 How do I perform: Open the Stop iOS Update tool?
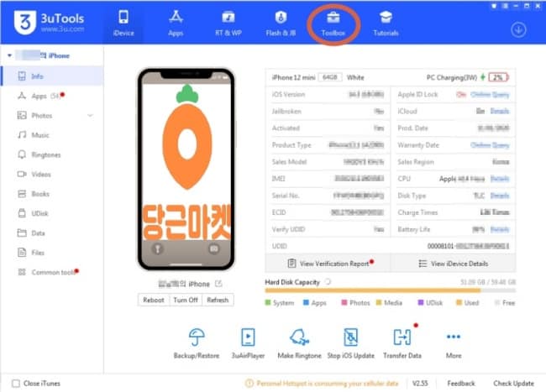tap(350, 343)
